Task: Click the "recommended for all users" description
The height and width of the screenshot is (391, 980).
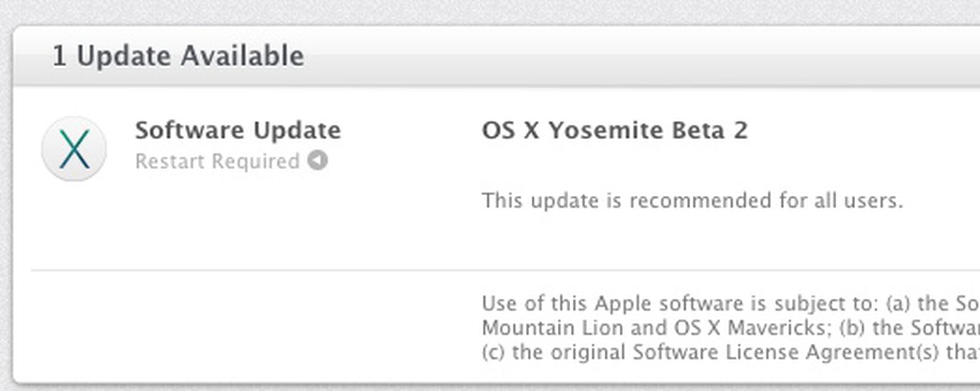Action: tap(692, 200)
